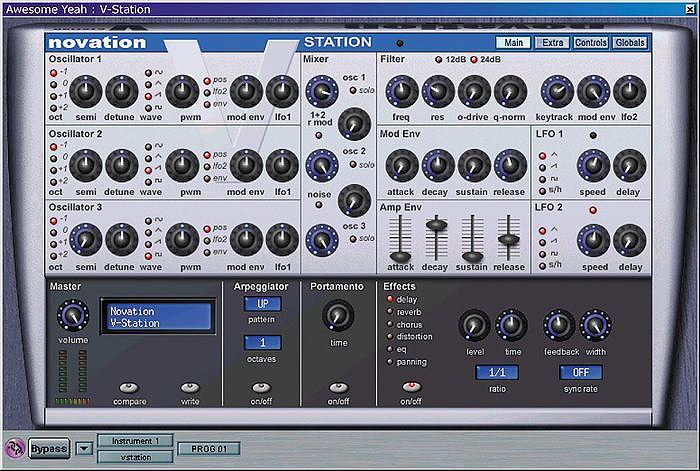
Task: Click the Portamento time knob
Action: point(338,316)
